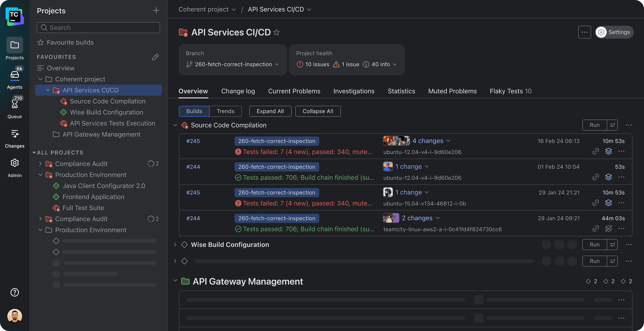This screenshot has height=331, width=644.
Task: Star API Services CI/CD as favourite
Action: [277, 32]
